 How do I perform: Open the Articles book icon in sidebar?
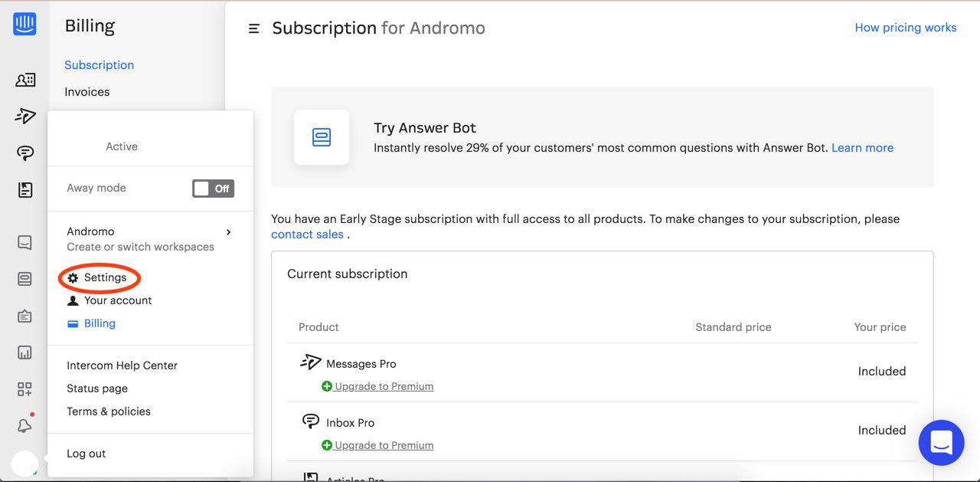tap(25, 190)
